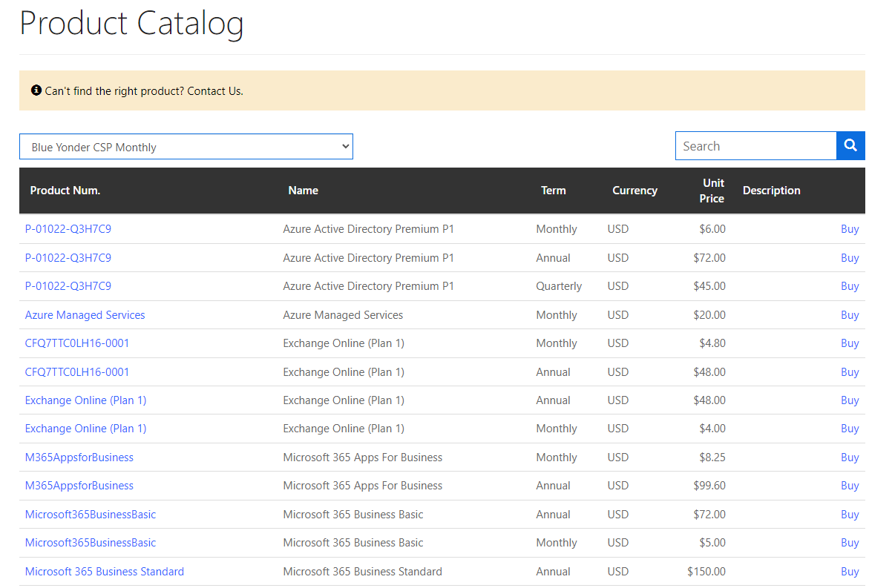Buy Azure Active Directory Premium P1 at $6.00
The width and height of the screenshot is (892, 588).
point(849,229)
